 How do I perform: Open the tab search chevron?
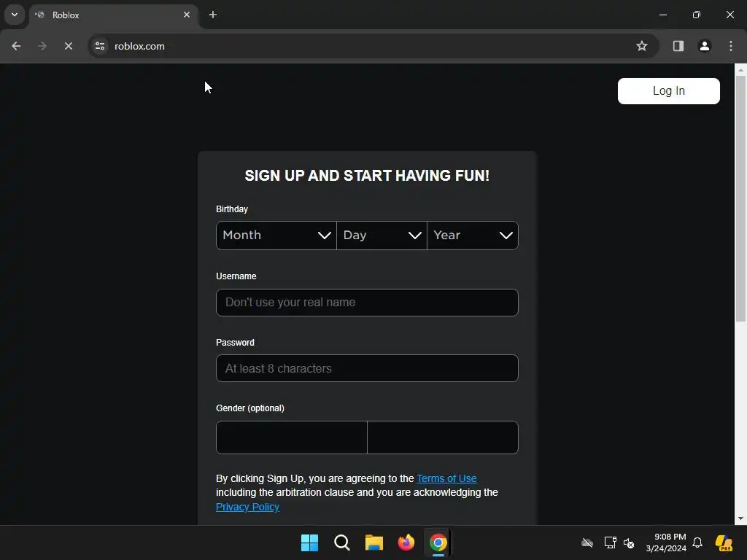click(x=15, y=15)
